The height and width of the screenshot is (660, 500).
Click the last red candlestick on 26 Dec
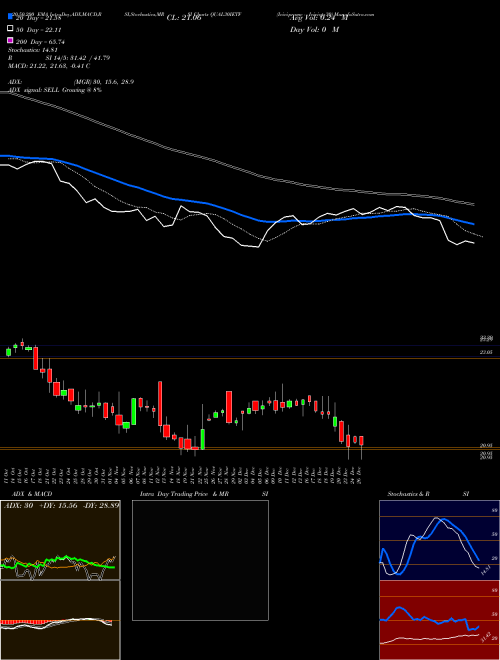[x=361, y=441]
